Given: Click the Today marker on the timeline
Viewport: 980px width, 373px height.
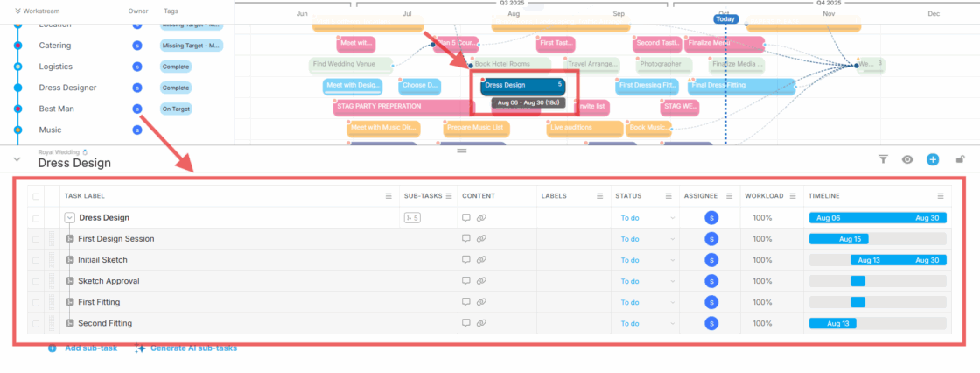Looking at the screenshot, I should coord(724,18).
